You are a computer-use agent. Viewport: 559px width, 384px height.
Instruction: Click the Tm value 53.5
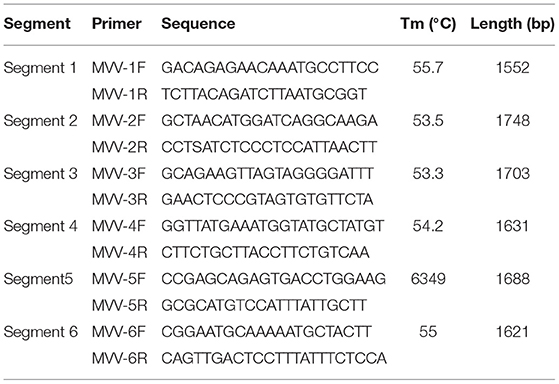click(x=428, y=121)
